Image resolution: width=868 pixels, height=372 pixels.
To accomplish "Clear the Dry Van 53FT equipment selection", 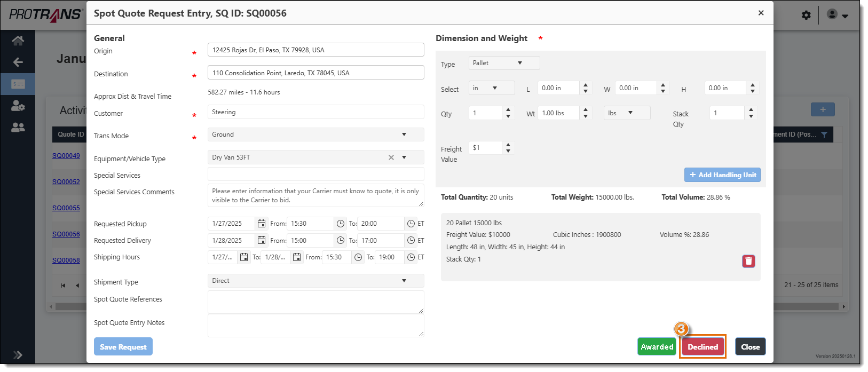I will 391,157.
